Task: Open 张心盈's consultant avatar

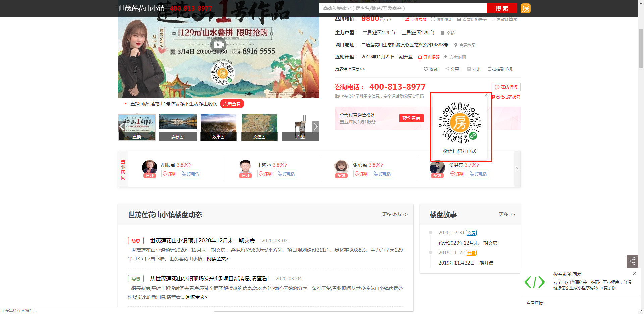Action: pyautogui.click(x=341, y=168)
